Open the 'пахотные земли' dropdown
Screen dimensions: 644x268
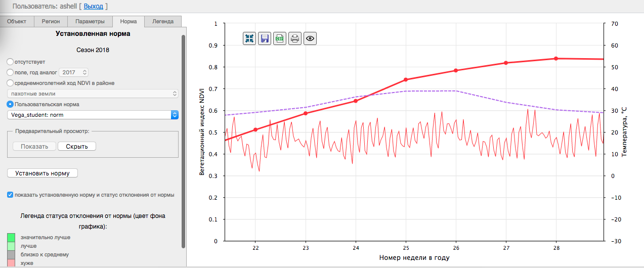pyautogui.click(x=93, y=94)
